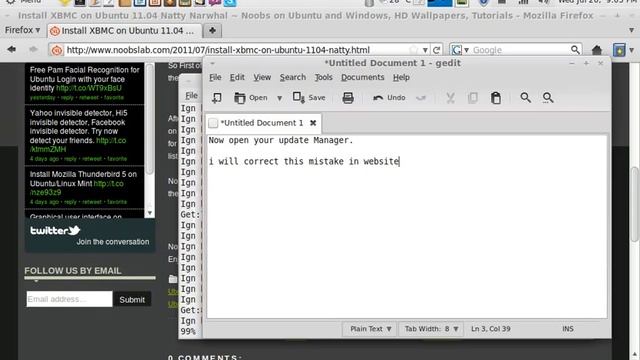Click the New document icon in gedit
Viewport: 640px width, 360px height.
click(x=217, y=98)
